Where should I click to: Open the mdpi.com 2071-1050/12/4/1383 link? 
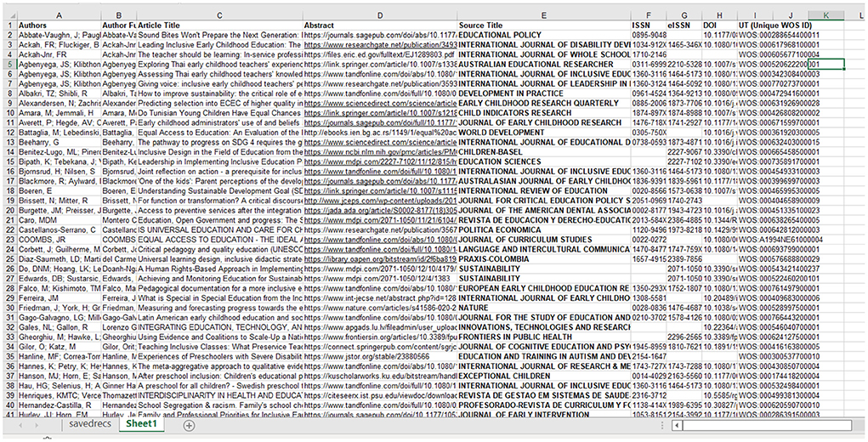click(380, 279)
